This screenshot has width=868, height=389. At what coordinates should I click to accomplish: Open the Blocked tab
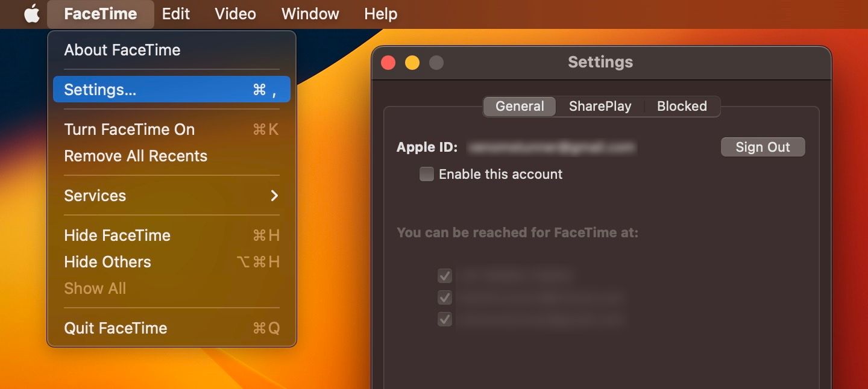pos(681,106)
